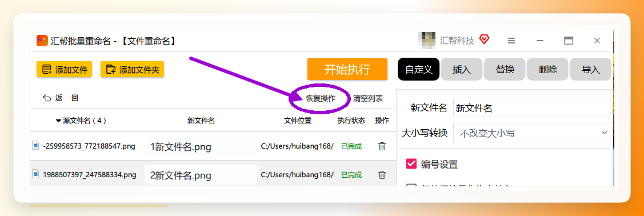Sort by 源文件名 column header arrow
Image resolution: width=644 pixels, height=216 pixels.
pyautogui.click(x=58, y=121)
